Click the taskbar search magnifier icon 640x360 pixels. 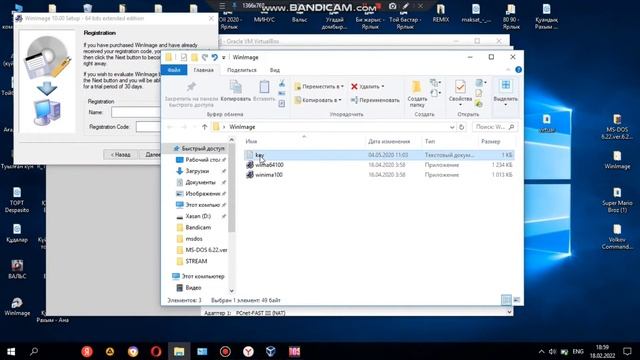point(34,351)
